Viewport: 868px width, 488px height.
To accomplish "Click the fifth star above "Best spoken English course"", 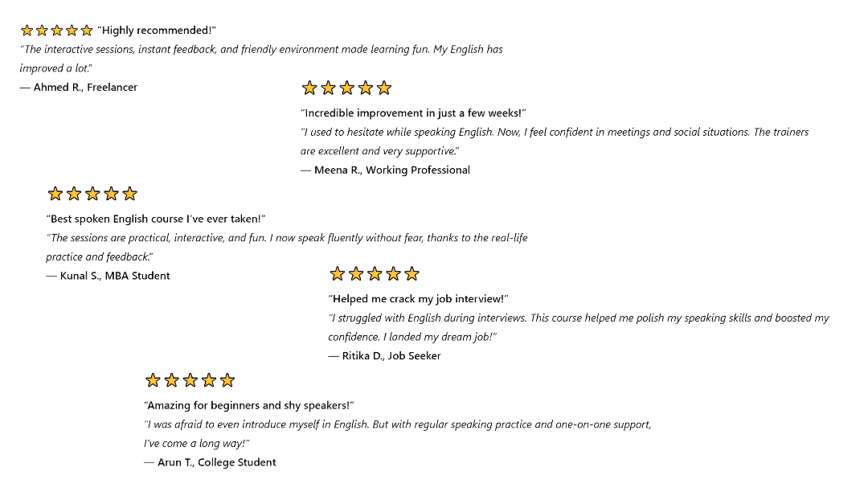I will pyautogui.click(x=129, y=193).
